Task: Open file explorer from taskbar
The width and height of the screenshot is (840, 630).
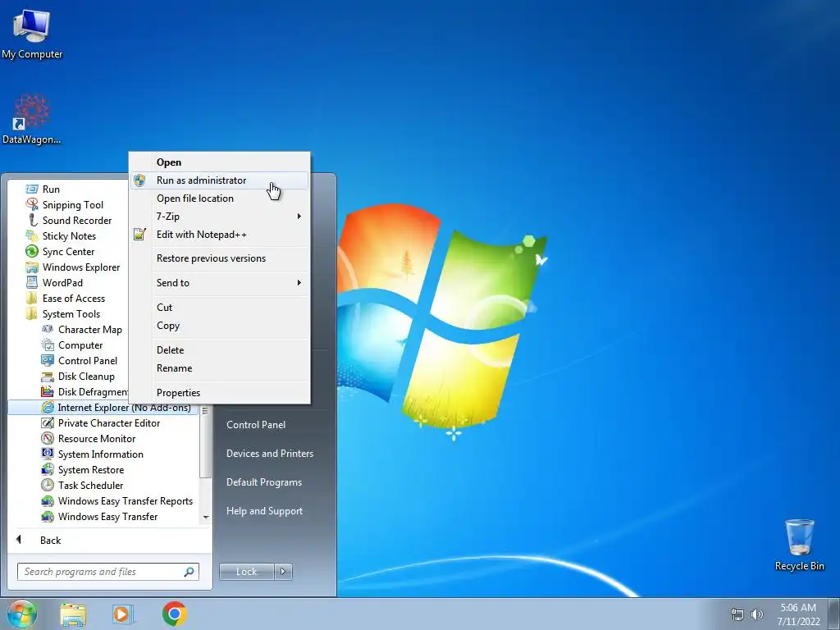Action: tap(73, 614)
